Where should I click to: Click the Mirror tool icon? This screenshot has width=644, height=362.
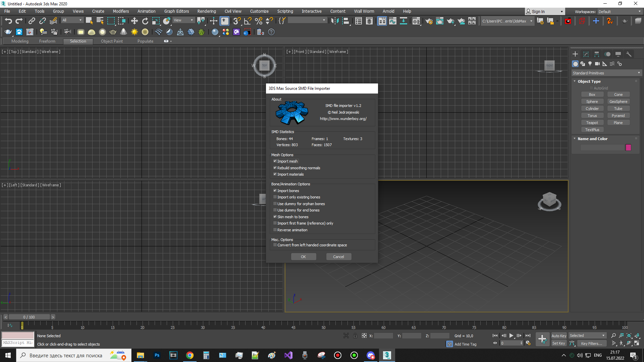click(x=334, y=21)
